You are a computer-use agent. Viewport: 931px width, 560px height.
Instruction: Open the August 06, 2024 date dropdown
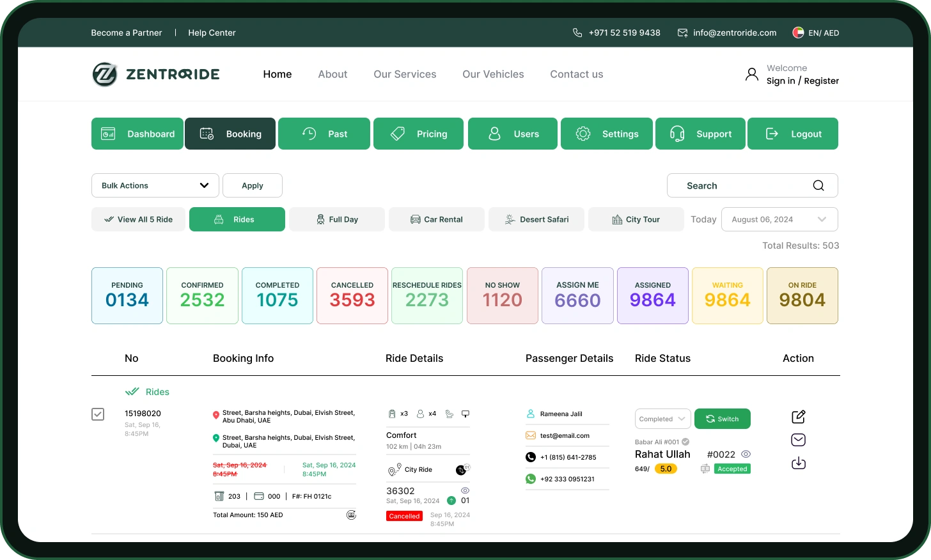point(779,219)
